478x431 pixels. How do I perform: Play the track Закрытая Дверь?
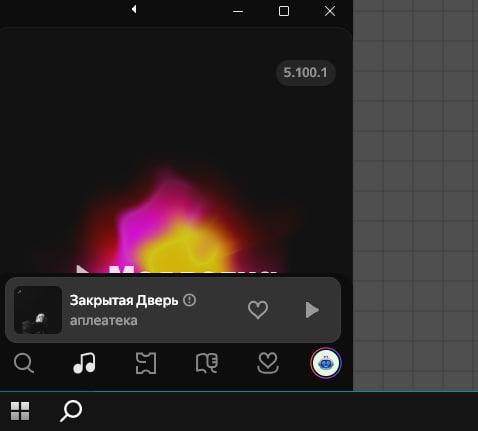pyautogui.click(x=312, y=310)
